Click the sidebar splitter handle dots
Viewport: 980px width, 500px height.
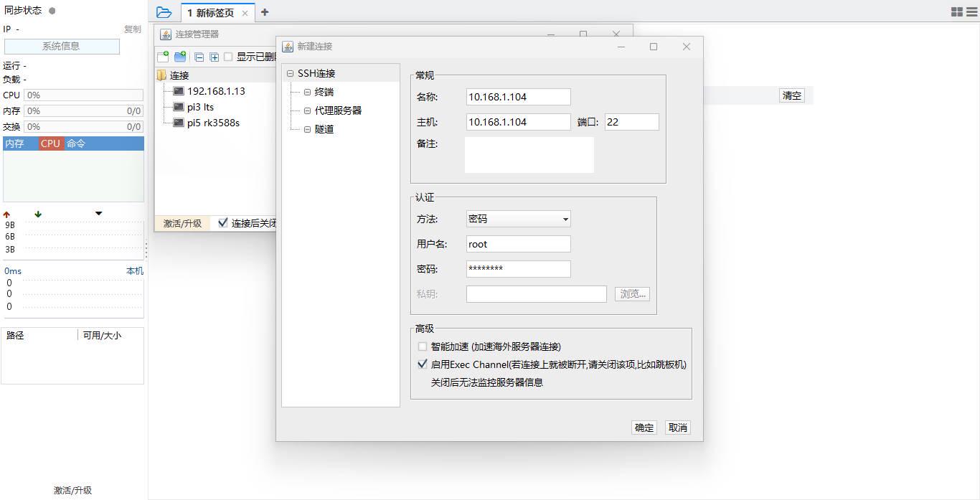[x=146, y=250]
